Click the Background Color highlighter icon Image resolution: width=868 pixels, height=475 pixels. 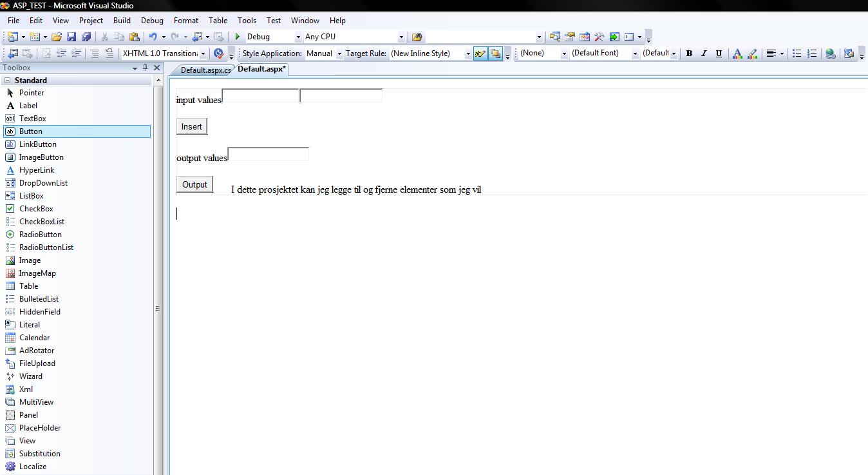[752, 53]
